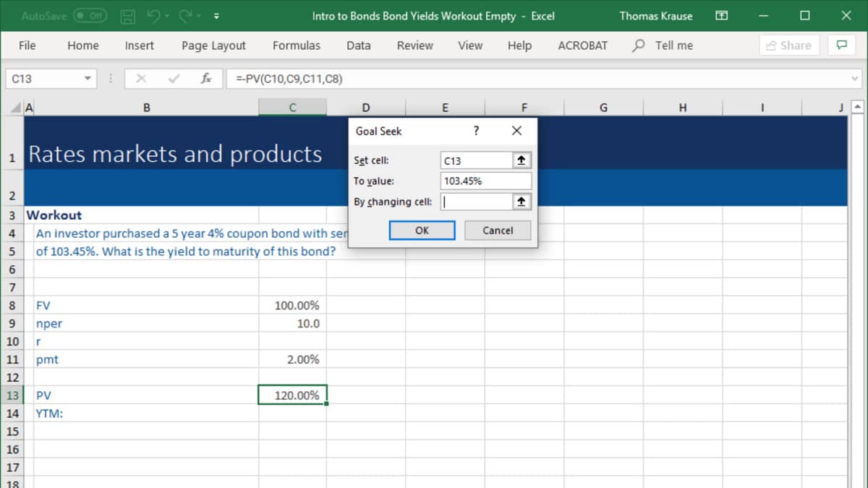Click the To value input field
This screenshot has height=488, width=868.
[x=485, y=181]
